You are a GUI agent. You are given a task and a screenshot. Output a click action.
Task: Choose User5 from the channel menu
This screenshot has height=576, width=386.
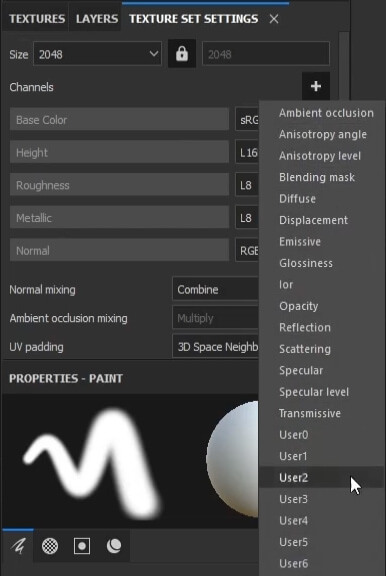click(322, 542)
